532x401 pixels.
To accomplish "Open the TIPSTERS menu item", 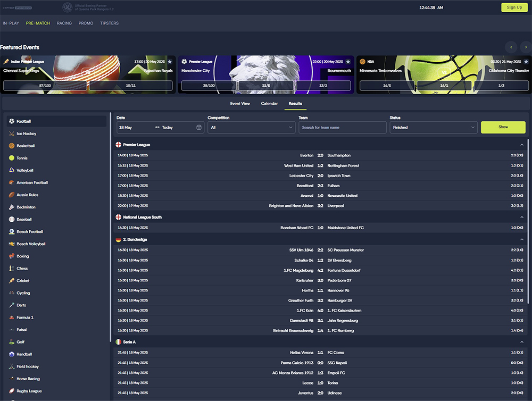I will pyautogui.click(x=109, y=23).
